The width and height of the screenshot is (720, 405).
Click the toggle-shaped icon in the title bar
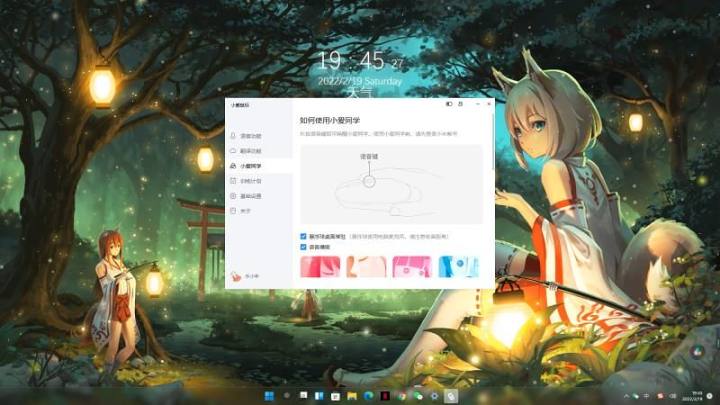pyautogui.click(x=449, y=104)
